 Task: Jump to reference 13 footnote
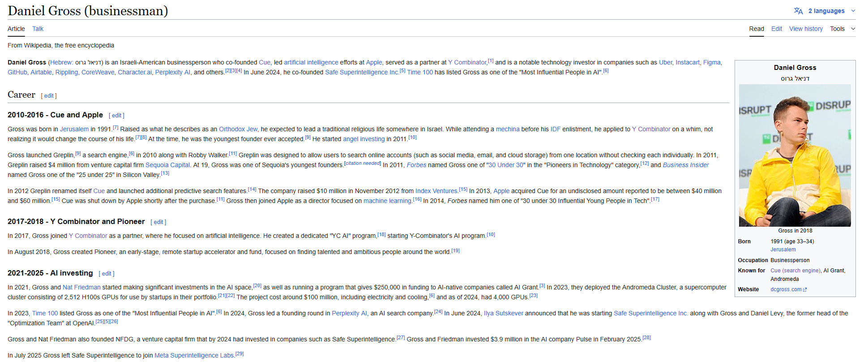165,173
